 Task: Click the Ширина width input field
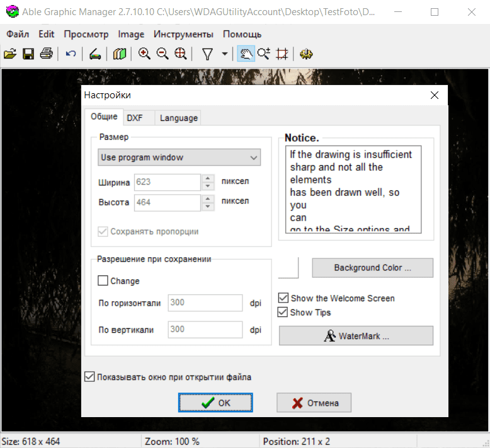(168, 182)
